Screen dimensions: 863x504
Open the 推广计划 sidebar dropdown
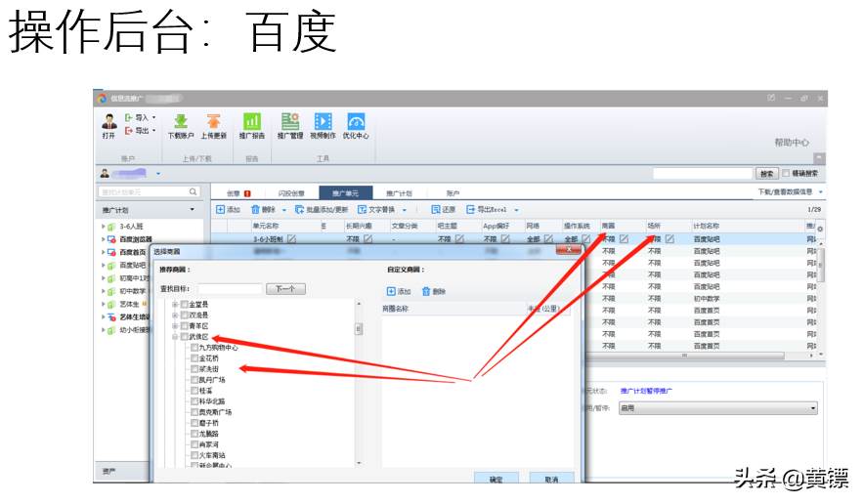click(193, 210)
